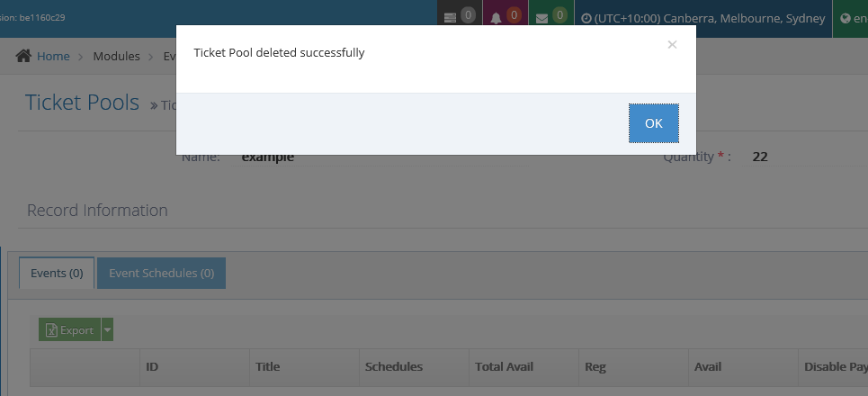Screen dimensions: 868x396
Task: Sort by the Total Avail column
Action: pos(504,367)
